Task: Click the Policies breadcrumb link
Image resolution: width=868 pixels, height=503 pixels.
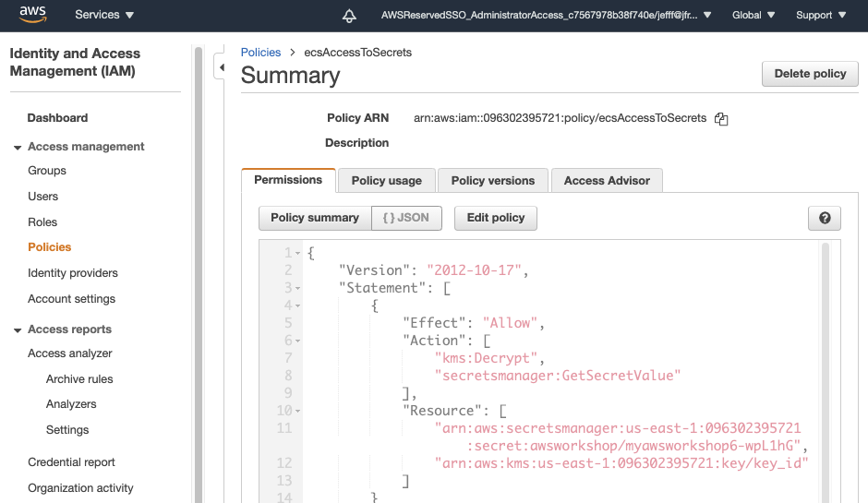Action: click(x=260, y=53)
